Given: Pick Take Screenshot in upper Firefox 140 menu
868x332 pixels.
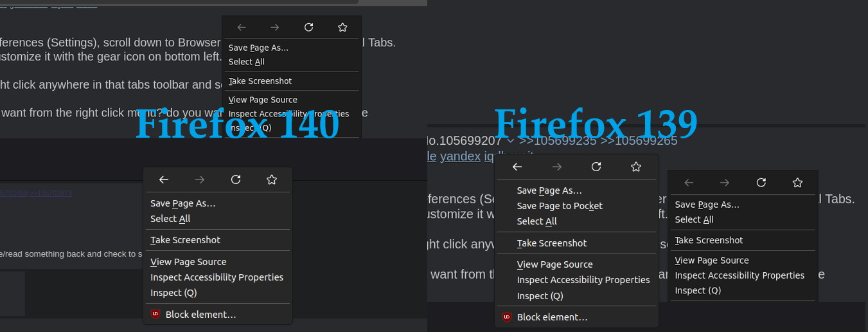Looking at the screenshot, I should pos(260,81).
